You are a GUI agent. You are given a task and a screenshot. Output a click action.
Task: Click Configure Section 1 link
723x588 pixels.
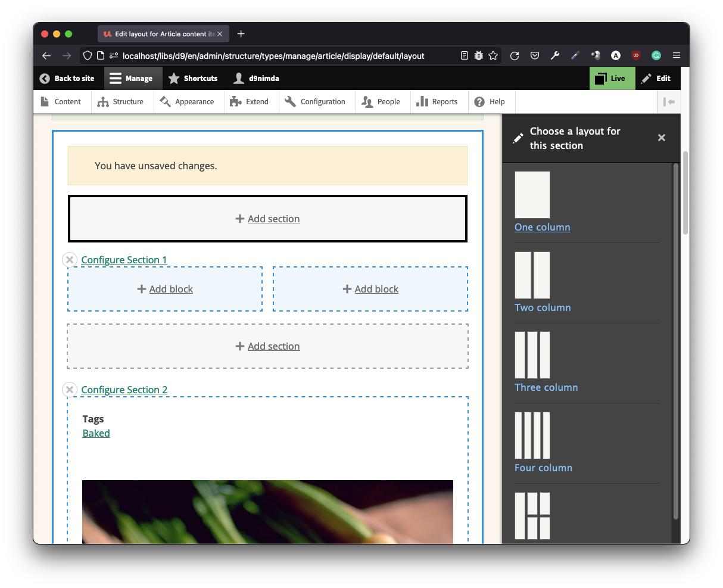124,260
